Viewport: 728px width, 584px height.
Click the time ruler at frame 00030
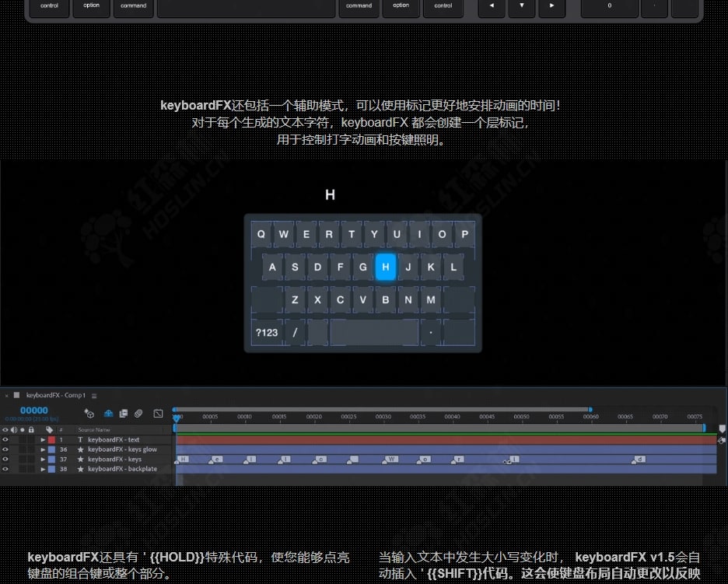point(383,417)
